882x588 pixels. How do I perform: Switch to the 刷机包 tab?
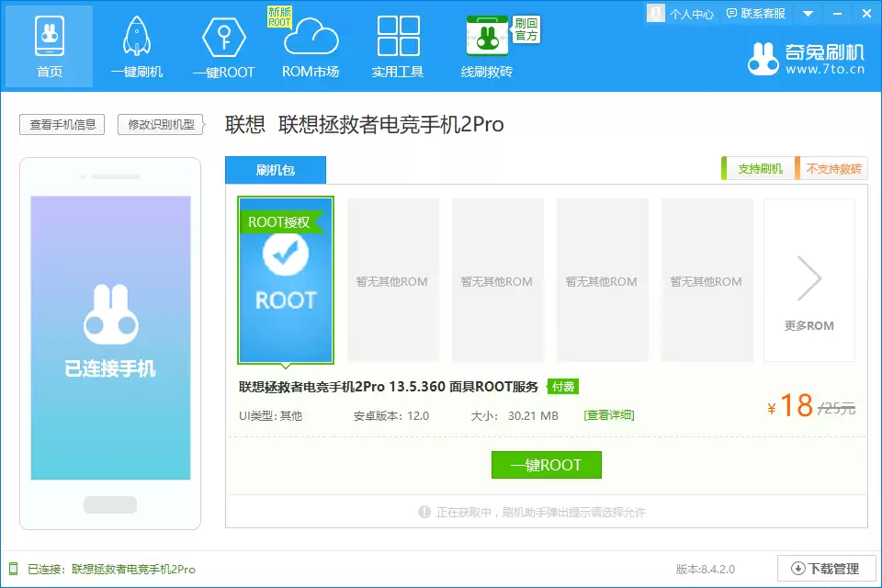[275, 170]
